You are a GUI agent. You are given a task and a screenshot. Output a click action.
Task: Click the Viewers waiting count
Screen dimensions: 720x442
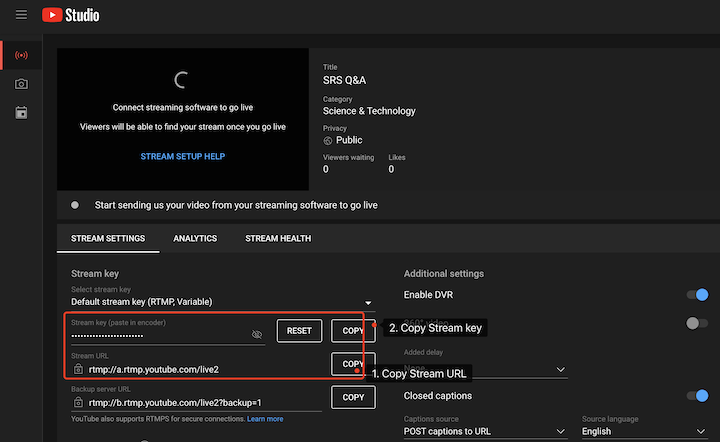coord(326,169)
